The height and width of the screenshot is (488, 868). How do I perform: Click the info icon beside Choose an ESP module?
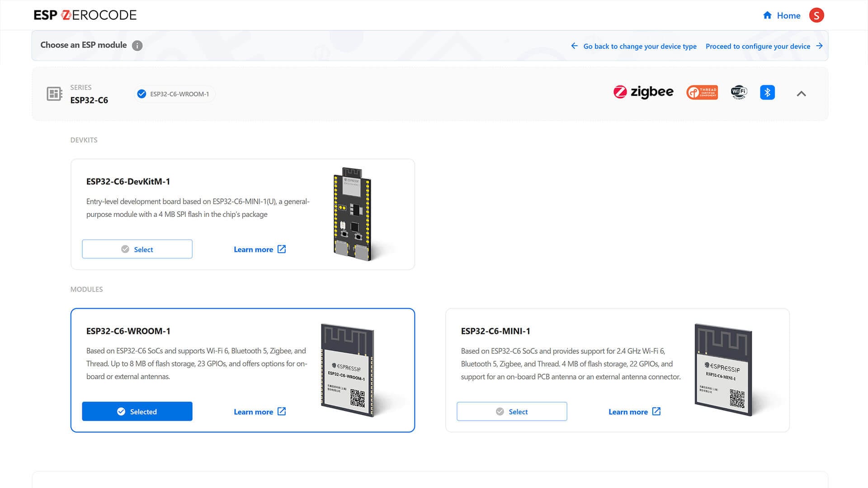[137, 46]
